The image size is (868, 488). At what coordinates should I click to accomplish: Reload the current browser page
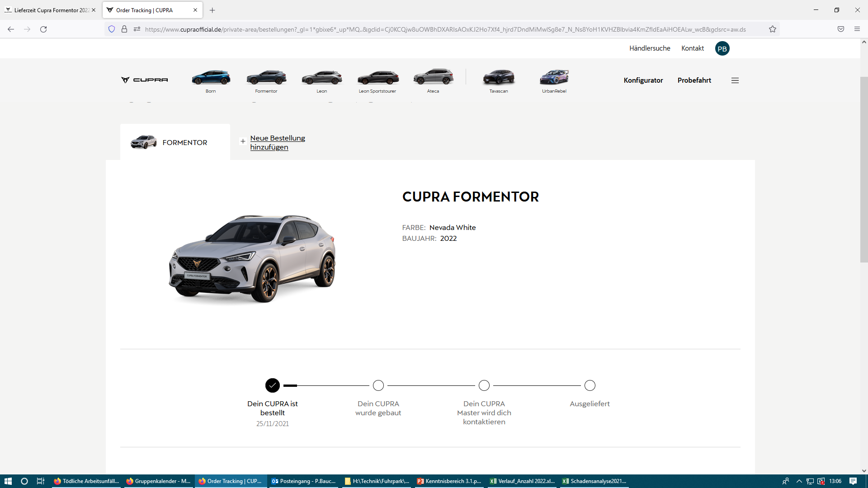coord(43,29)
